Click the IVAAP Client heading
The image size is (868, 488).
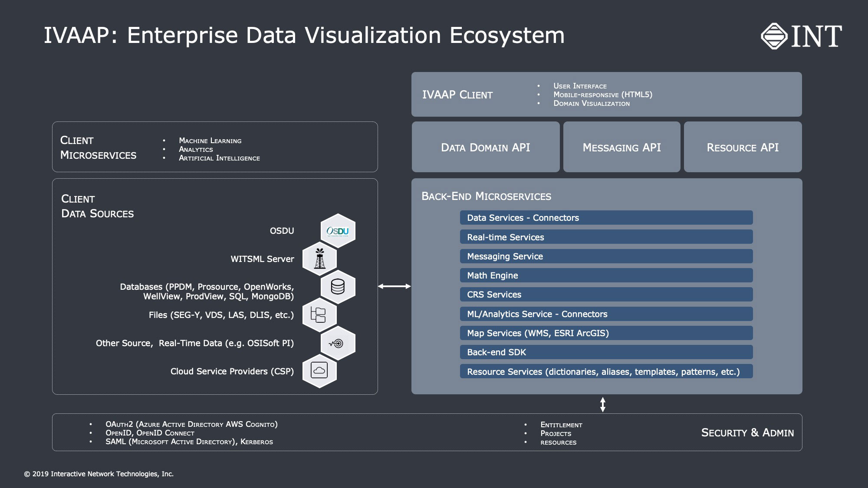point(457,95)
